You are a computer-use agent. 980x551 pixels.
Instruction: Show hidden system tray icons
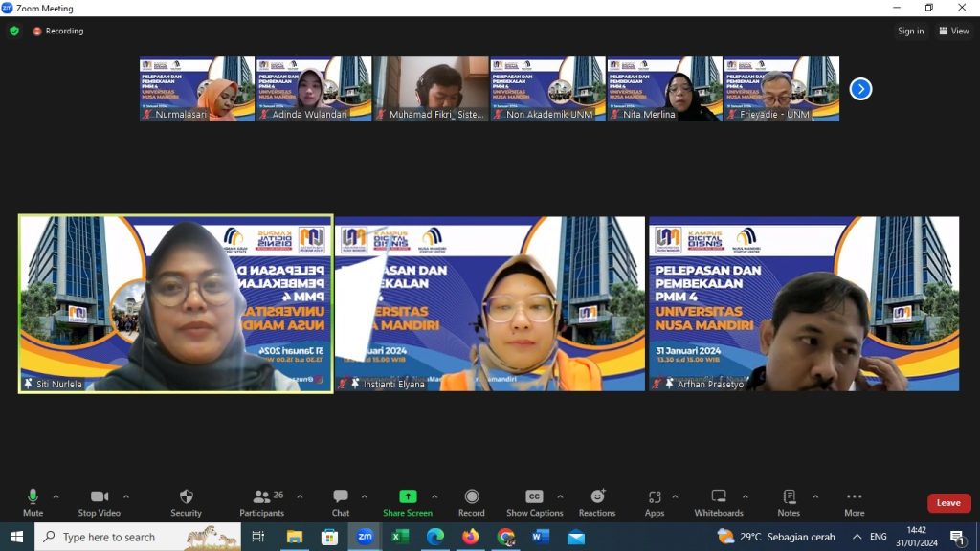click(857, 537)
